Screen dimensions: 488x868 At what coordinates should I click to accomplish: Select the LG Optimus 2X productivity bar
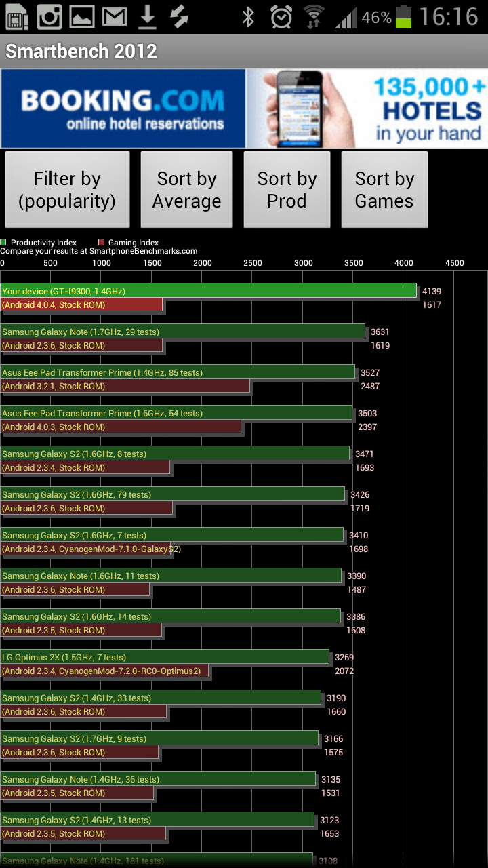click(x=165, y=657)
